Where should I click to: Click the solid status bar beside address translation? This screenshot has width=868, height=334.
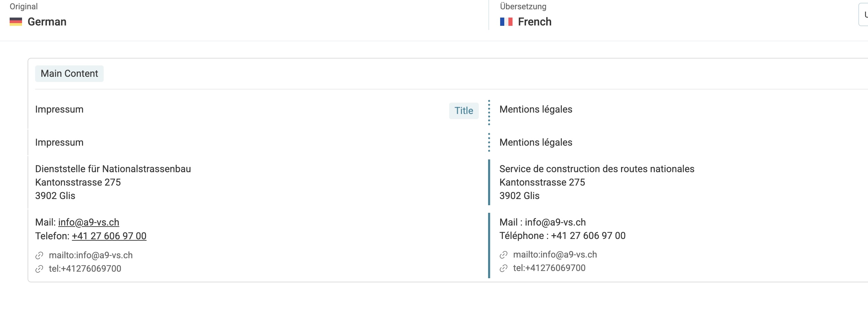click(x=489, y=182)
